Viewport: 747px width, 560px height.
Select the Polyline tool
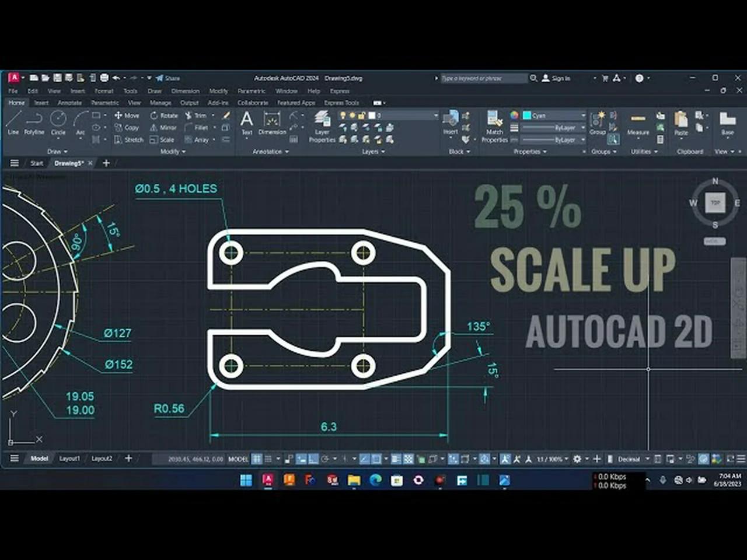[x=34, y=124]
